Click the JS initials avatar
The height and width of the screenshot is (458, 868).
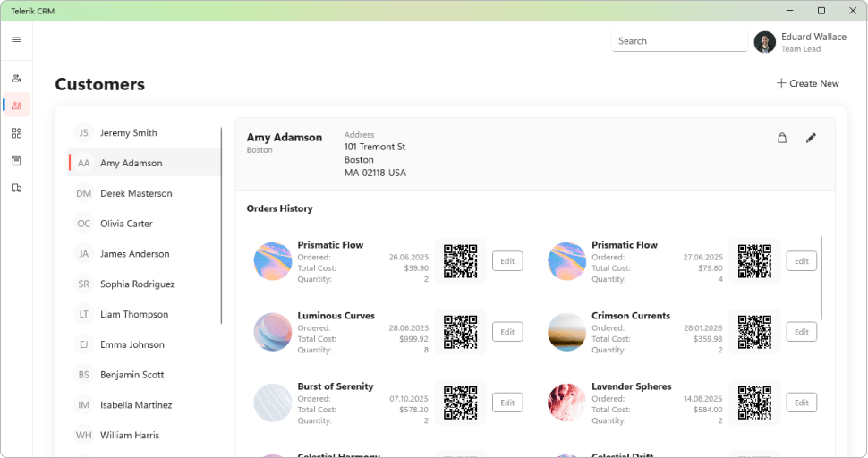pyautogui.click(x=83, y=132)
